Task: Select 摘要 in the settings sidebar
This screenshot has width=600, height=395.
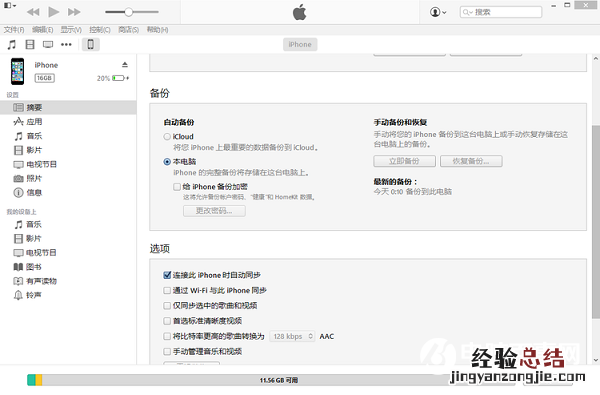Action: pyautogui.click(x=68, y=108)
